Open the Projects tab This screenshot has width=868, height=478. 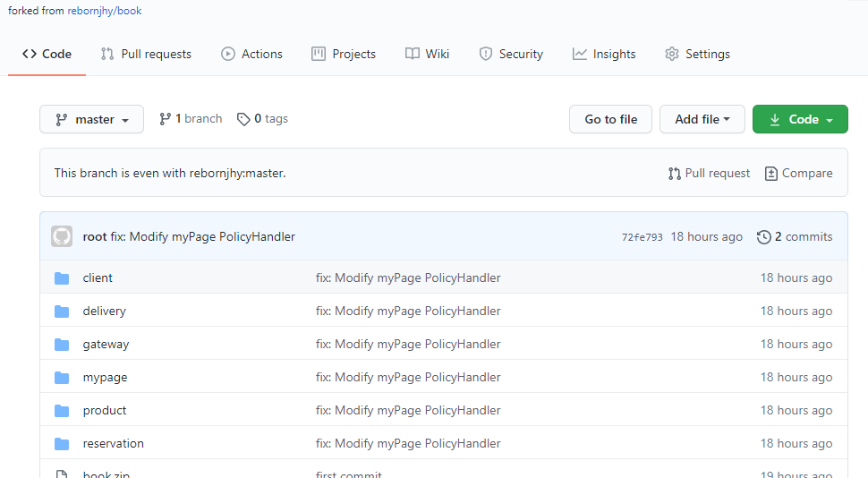click(344, 54)
